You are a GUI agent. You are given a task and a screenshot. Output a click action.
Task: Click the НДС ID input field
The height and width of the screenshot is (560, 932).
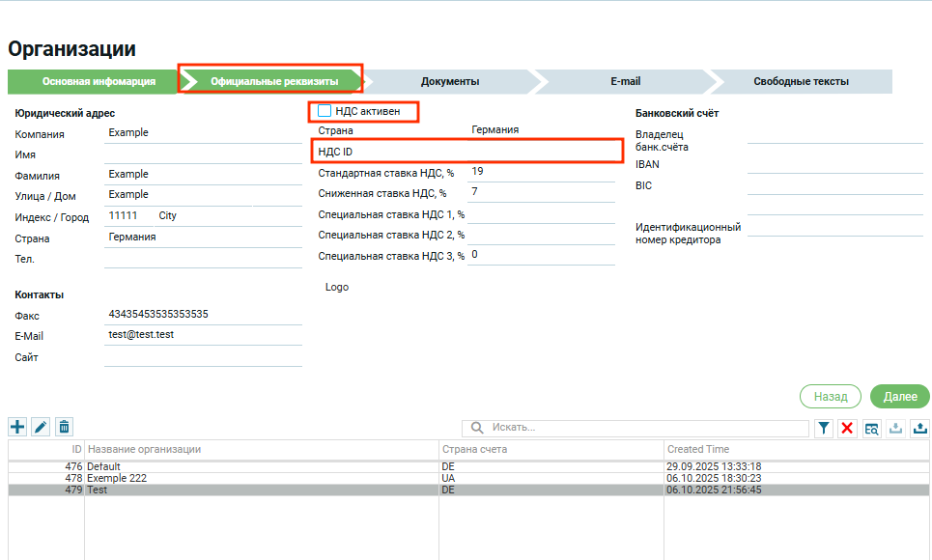click(x=541, y=152)
